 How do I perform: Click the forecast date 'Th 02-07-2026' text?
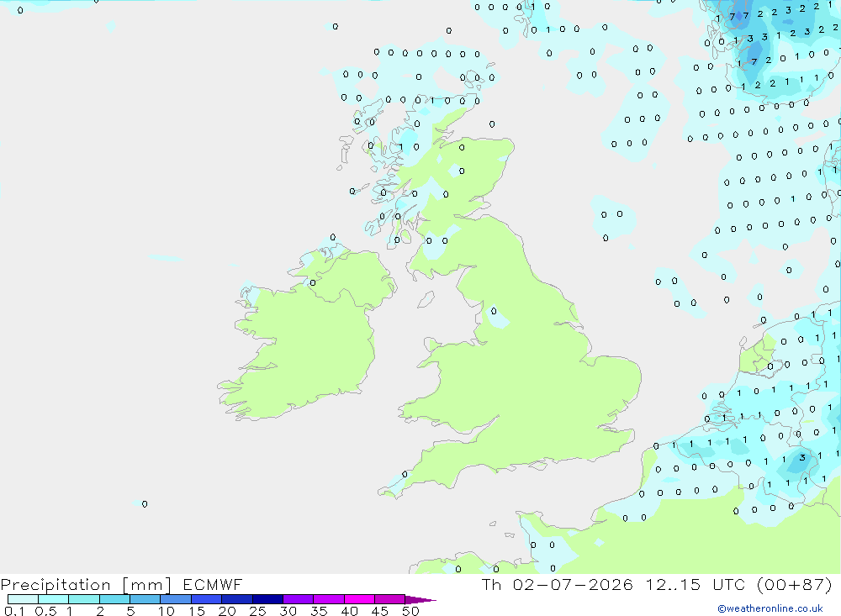tap(557, 584)
